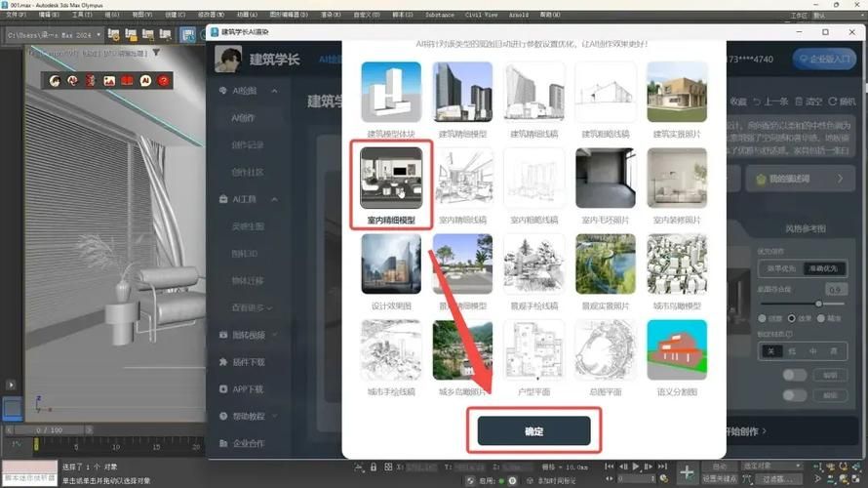868x488 pixels.
Task: Click the 确定 confirm button
Action: pos(533,431)
